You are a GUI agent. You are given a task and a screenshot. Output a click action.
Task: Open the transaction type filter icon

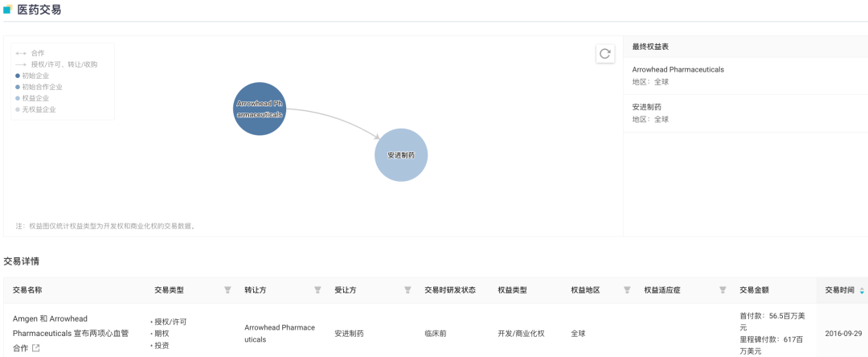click(x=227, y=290)
